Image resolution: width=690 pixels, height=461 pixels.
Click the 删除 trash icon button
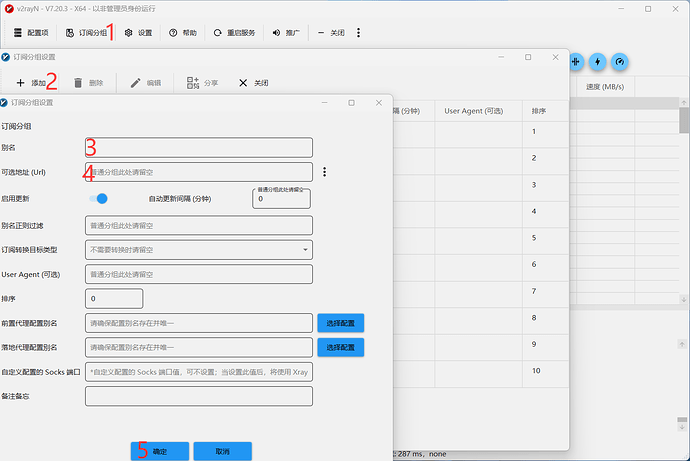(x=88, y=83)
